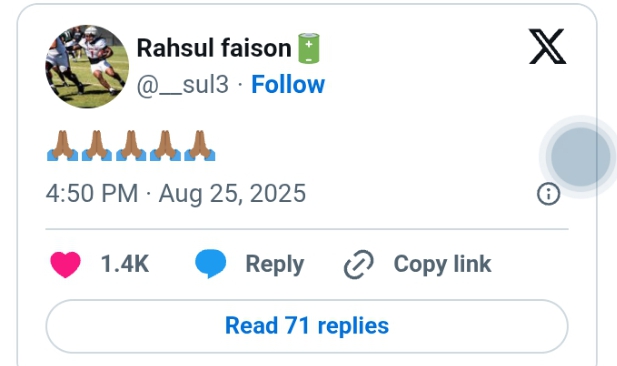Click the battery emoji beside the name
This screenshot has height=366, width=617.
pyautogui.click(x=309, y=48)
